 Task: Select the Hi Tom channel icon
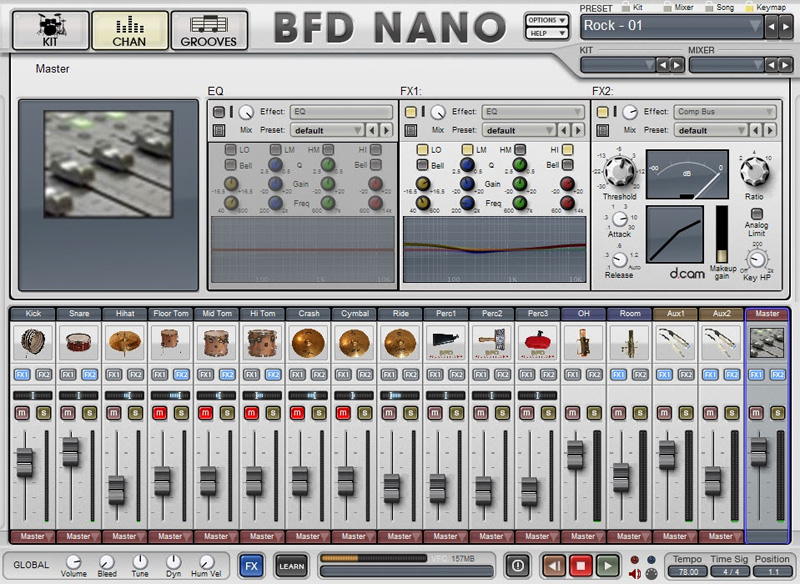click(263, 342)
